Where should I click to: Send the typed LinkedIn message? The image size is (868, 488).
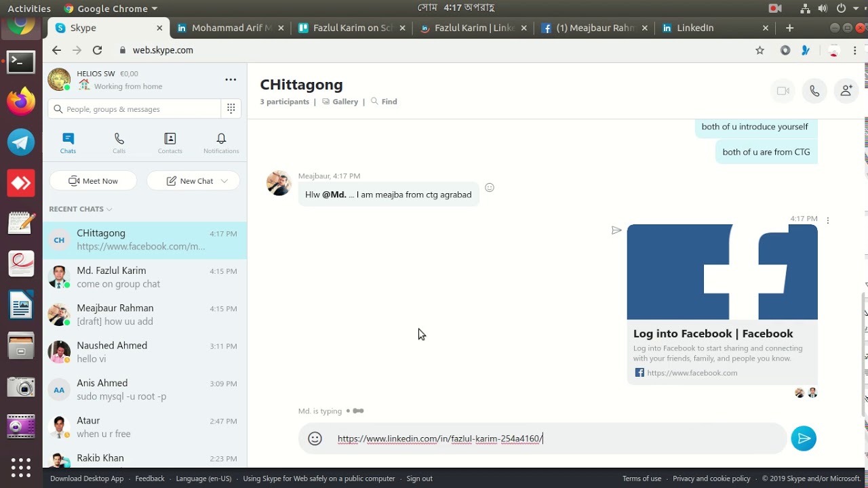(x=804, y=439)
